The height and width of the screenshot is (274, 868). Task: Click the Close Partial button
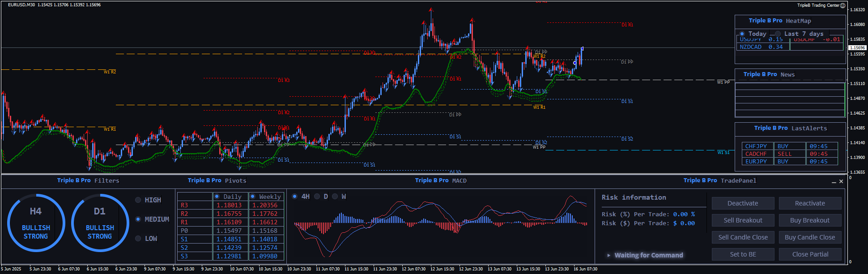pos(810,254)
